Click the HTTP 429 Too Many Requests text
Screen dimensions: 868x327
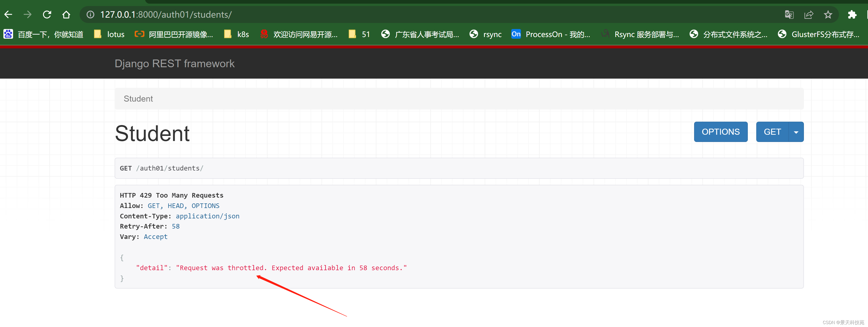pyautogui.click(x=171, y=195)
